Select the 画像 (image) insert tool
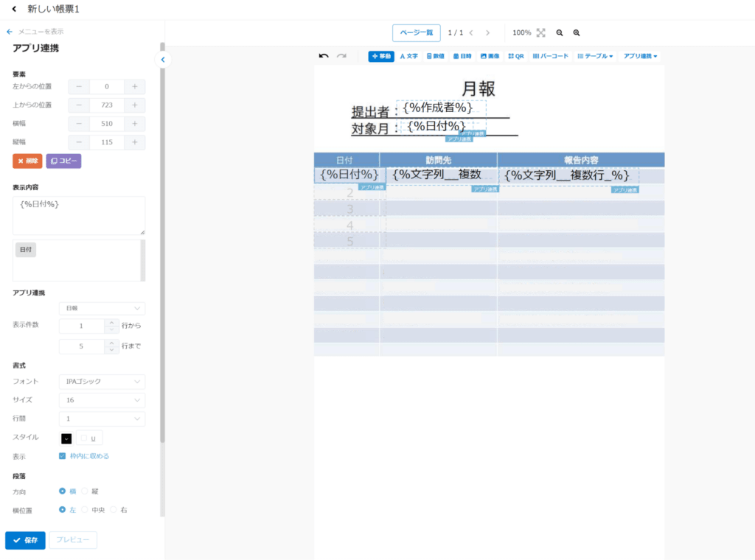Viewport: 755px width, 560px height. point(490,56)
